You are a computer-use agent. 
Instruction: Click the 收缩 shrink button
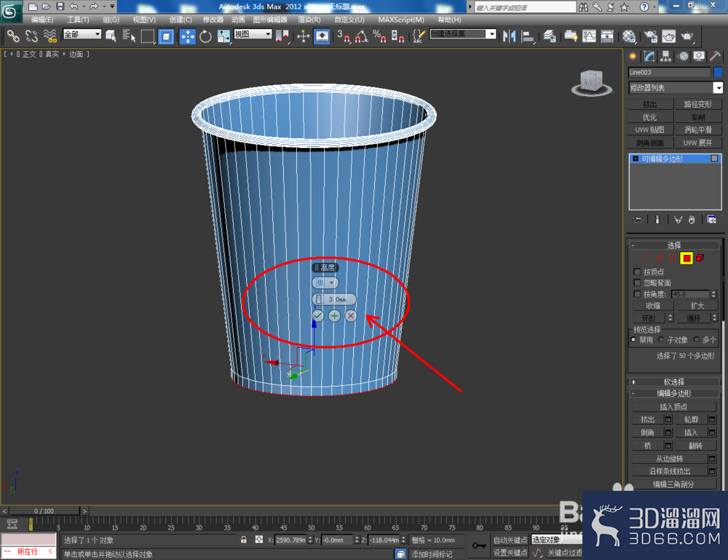click(x=653, y=306)
